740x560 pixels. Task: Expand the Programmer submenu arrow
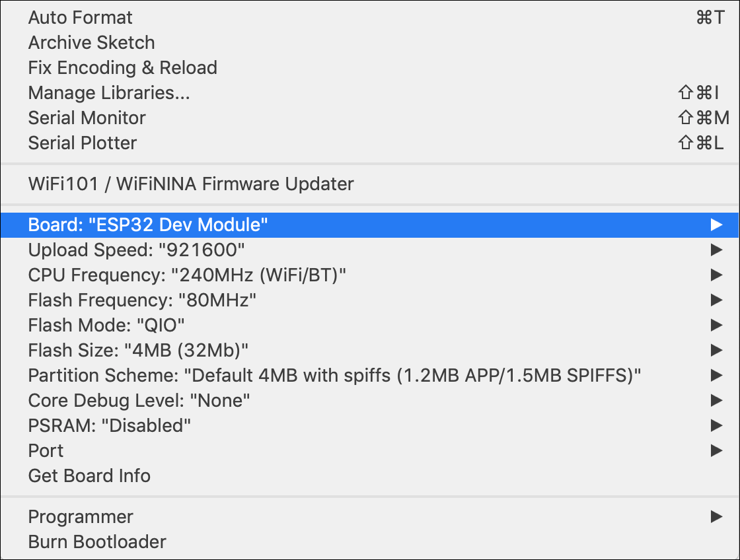716,516
